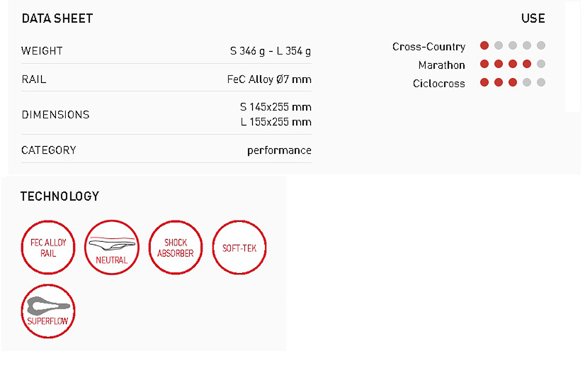Select the WEIGHT row value text
588x368 pixels.
(270, 51)
